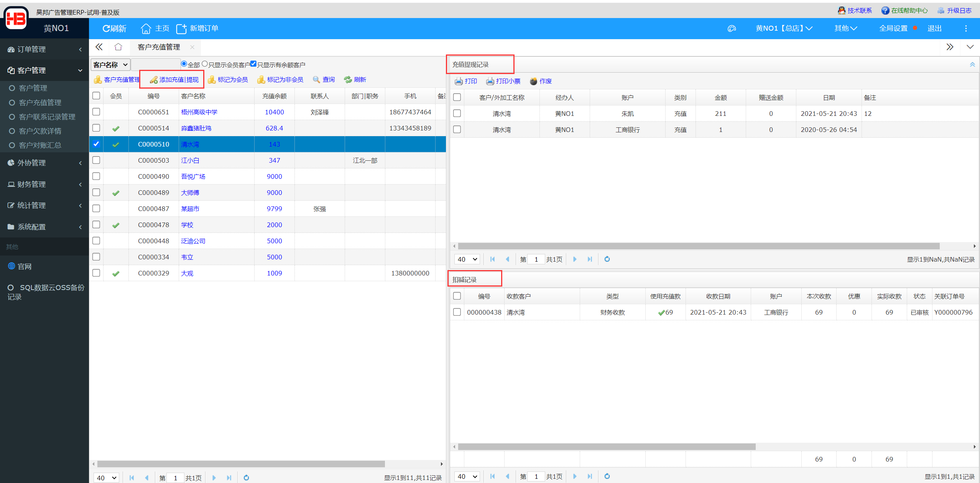Open 客户联系记录管理 in sidebar
The height and width of the screenshot is (483, 980).
coord(47,117)
